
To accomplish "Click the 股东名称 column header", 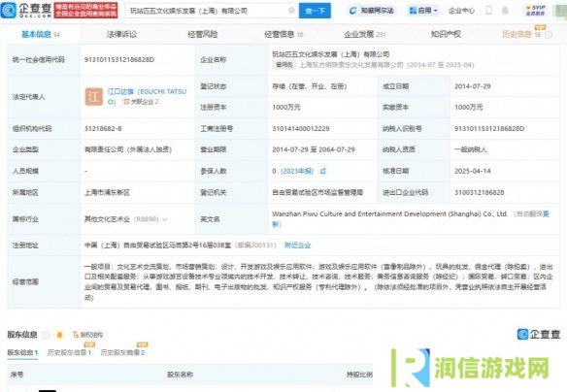I will click(180, 375).
